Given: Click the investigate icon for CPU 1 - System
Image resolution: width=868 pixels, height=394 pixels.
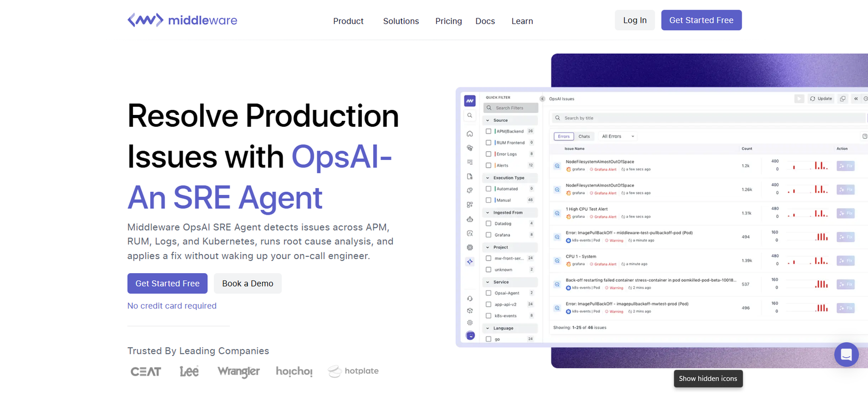Looking at the screenshot, I should pyautogui.click(x=557, y=261).
